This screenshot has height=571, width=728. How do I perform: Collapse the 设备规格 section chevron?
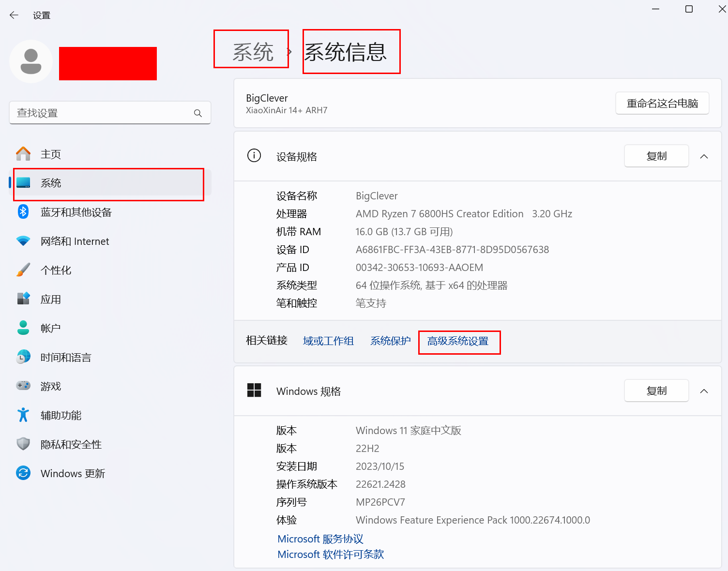704,156
